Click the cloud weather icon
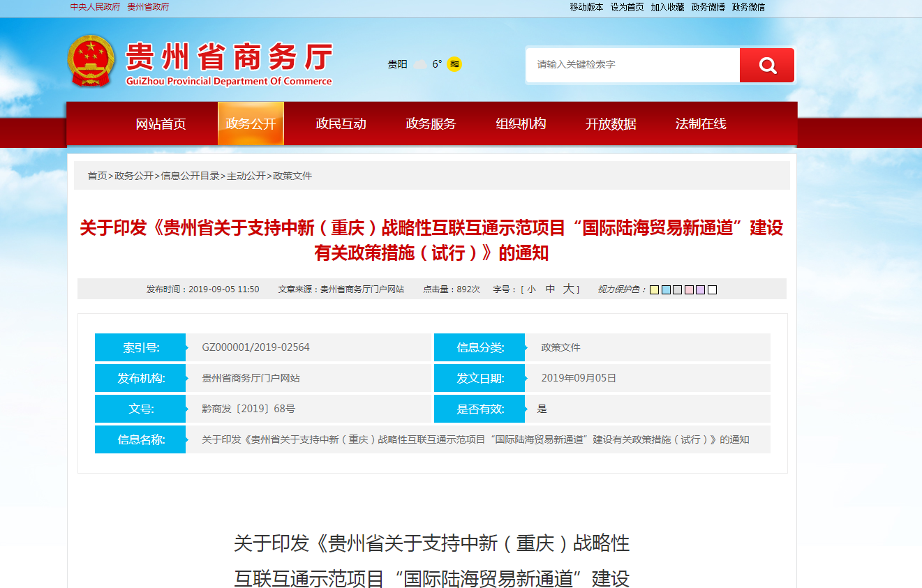 (419, 65)
